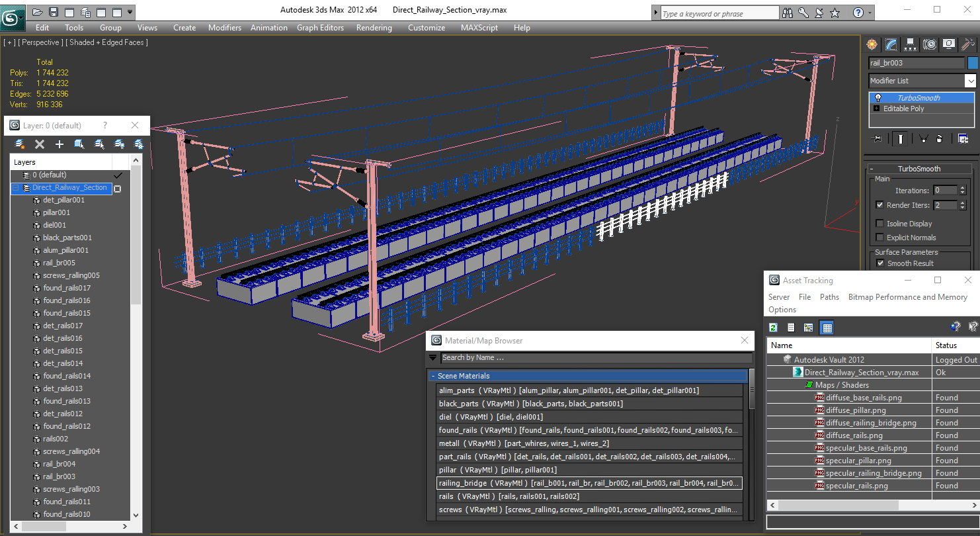
Task: Click Remove Modifier trash icon
Action: 940,138
